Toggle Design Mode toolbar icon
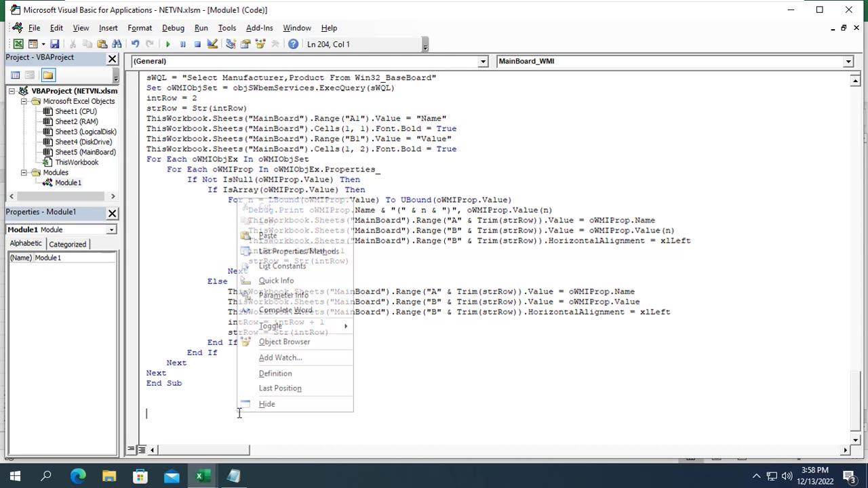The image size is (868, 488). point(212,44)
